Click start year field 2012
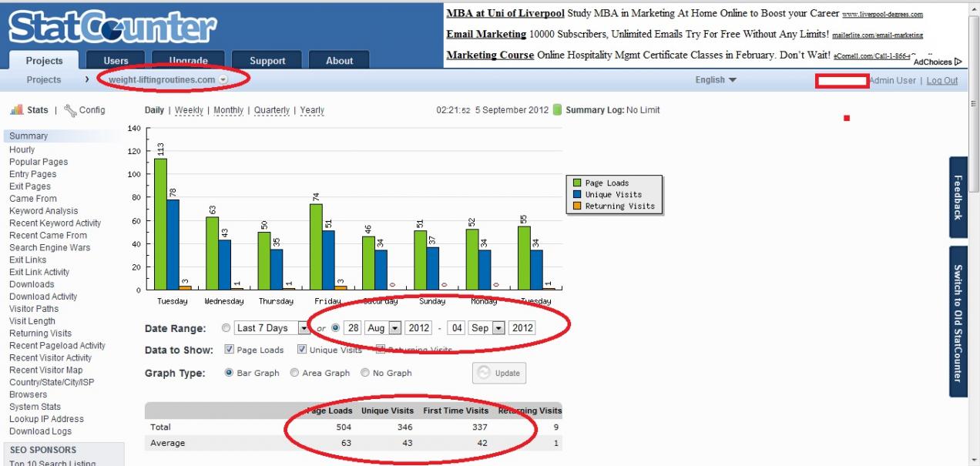Screen dimensions: 980x466 (x=419, y=328)
